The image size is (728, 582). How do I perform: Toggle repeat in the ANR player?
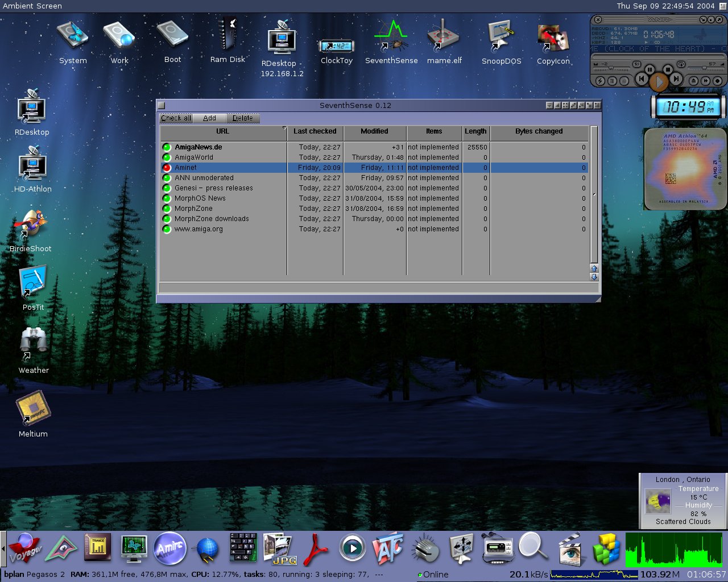[x=681, y=64]
